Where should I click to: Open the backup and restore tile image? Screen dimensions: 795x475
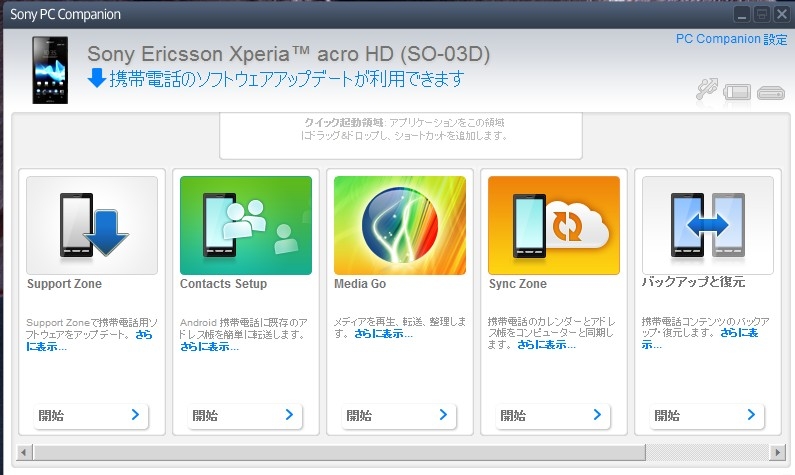coord(708,225)
